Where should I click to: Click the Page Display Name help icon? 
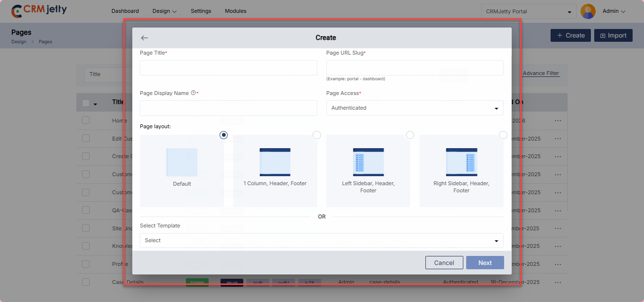coord(193,93)
